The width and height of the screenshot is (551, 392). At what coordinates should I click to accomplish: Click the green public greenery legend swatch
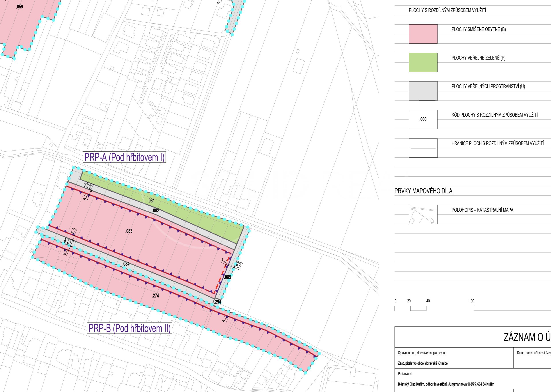pos(423,62)
